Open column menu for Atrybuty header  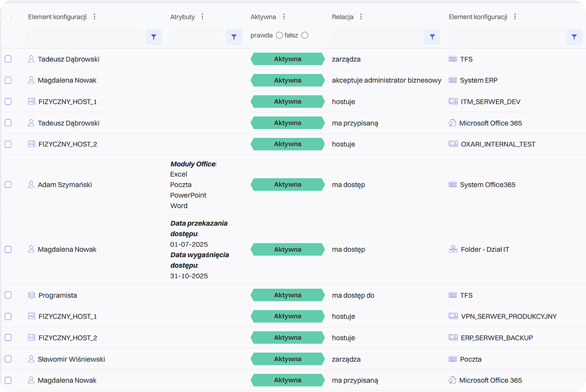(203, 17)
